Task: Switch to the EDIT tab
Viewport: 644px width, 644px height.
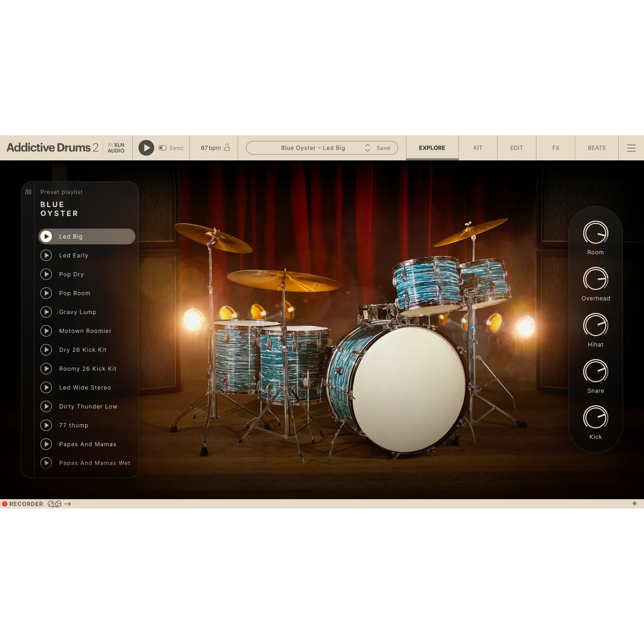Action: (x=517, y=148)
